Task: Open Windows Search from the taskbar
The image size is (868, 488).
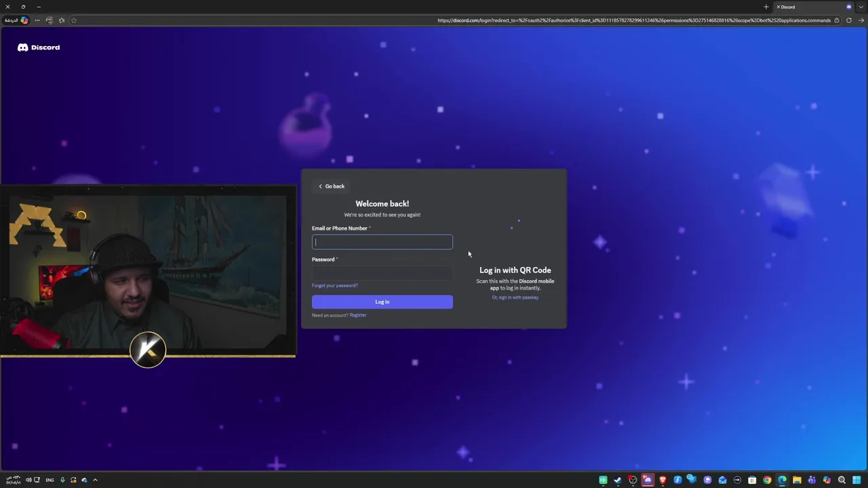Action: point(842,480)
